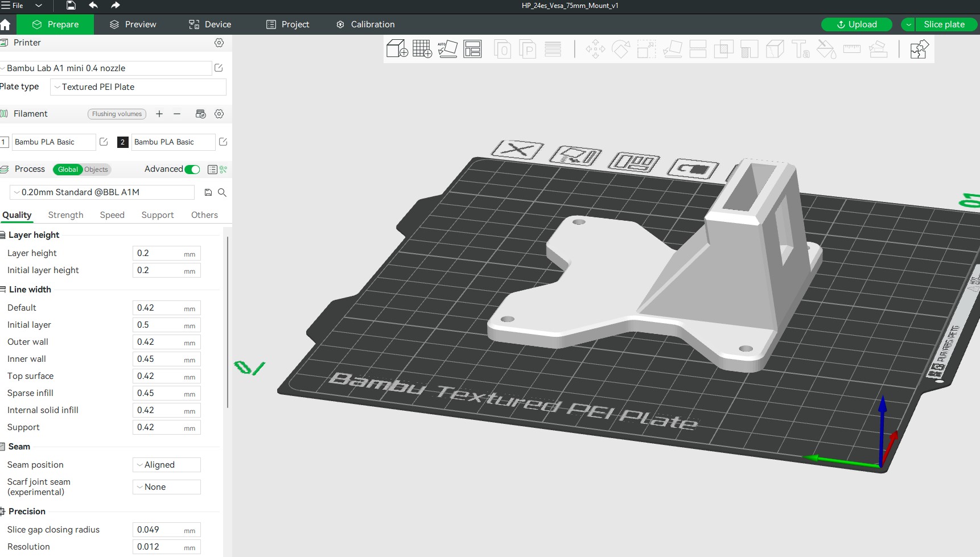Select filament slot 2 black swatch
The height and width of the screenshot is (557, 980).
point(122,142)
